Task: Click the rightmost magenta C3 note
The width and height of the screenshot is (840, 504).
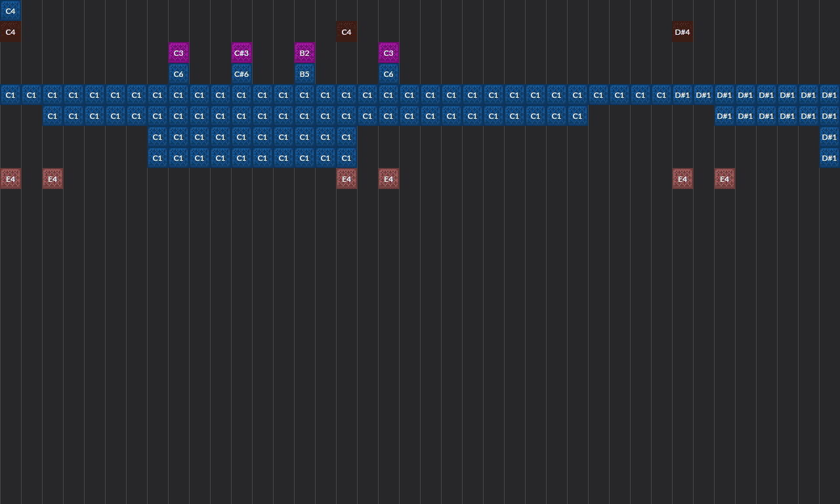Action: click(x=388, y=53)
